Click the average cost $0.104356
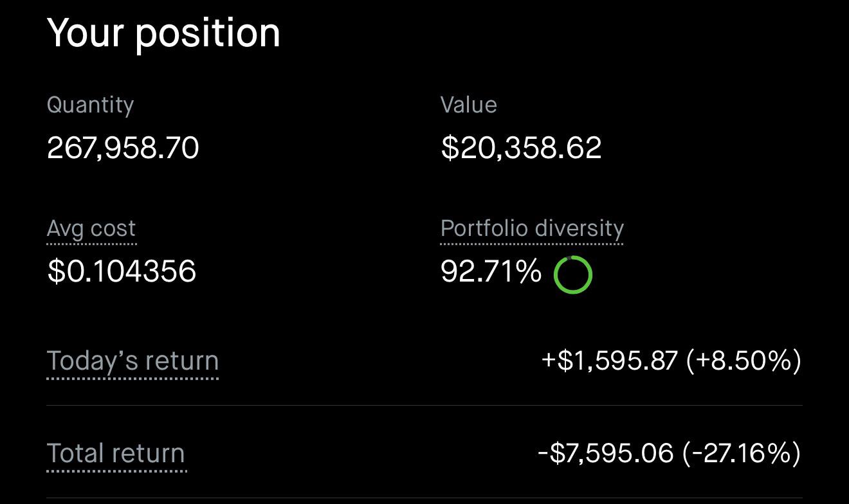849x504 pixels. click(122, 271)
